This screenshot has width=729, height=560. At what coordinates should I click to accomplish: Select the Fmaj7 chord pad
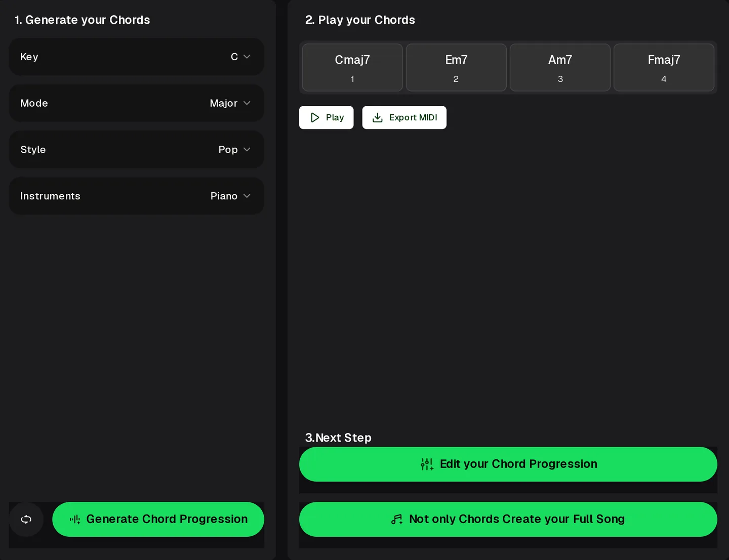coord(664,67)
